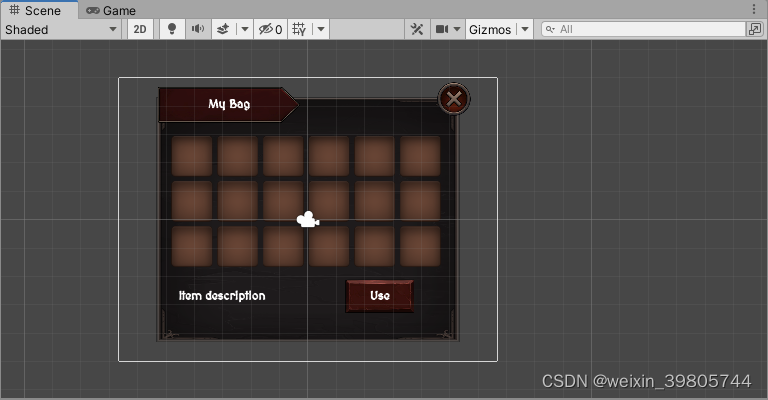768x400 pixels.
Task: Click the search type magnifier icon
Action: (550, 29)
